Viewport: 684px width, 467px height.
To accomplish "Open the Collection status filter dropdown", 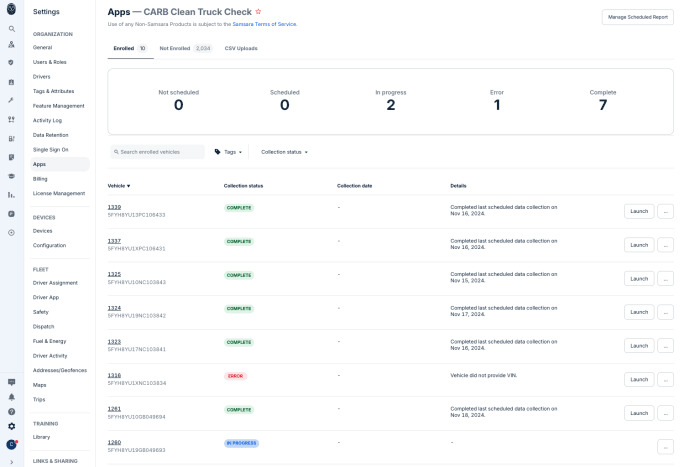I will point(284,152).
